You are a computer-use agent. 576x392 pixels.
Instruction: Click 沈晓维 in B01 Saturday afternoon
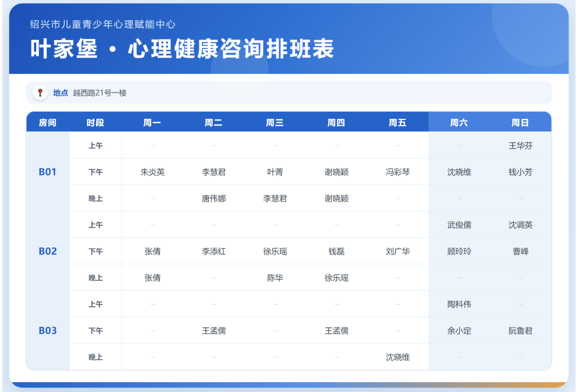459,172
